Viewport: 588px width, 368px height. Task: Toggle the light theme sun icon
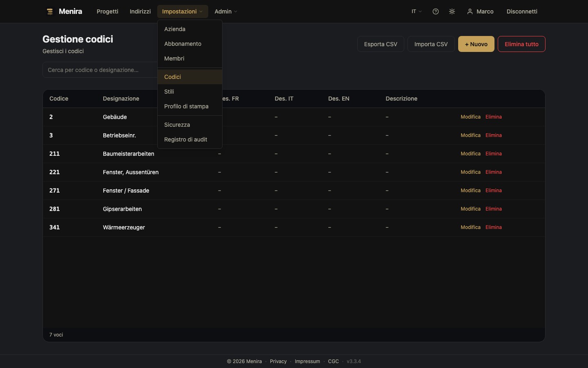pos(452,11)
